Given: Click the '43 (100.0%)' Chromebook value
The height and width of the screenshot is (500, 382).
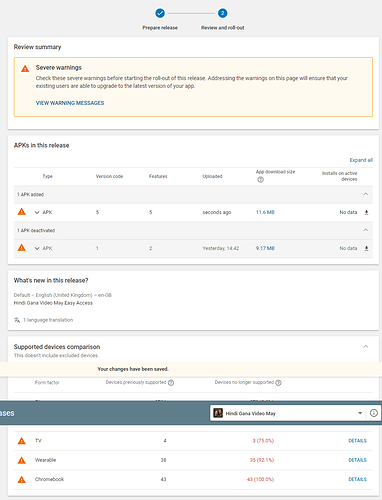Looking at the screenshot, I should click(x=260, y=479).
